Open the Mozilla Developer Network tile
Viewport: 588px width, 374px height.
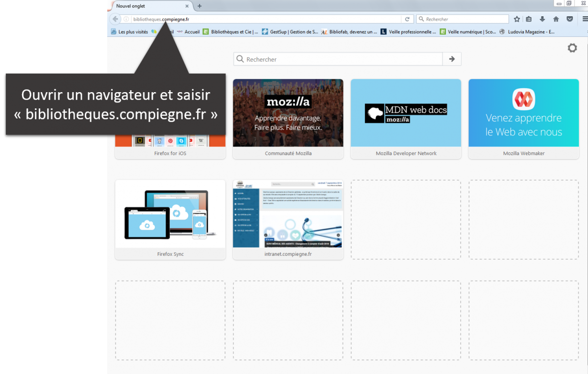tap(406, 119)
